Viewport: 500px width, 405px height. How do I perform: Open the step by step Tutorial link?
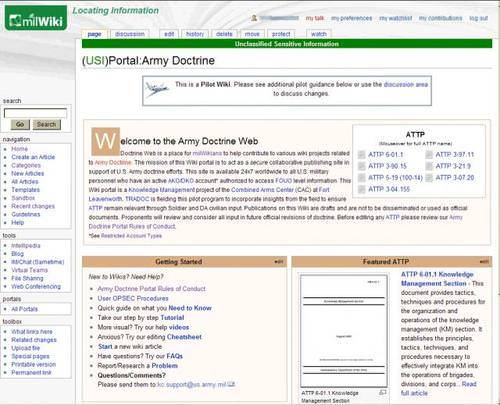(x=172, y=318)
